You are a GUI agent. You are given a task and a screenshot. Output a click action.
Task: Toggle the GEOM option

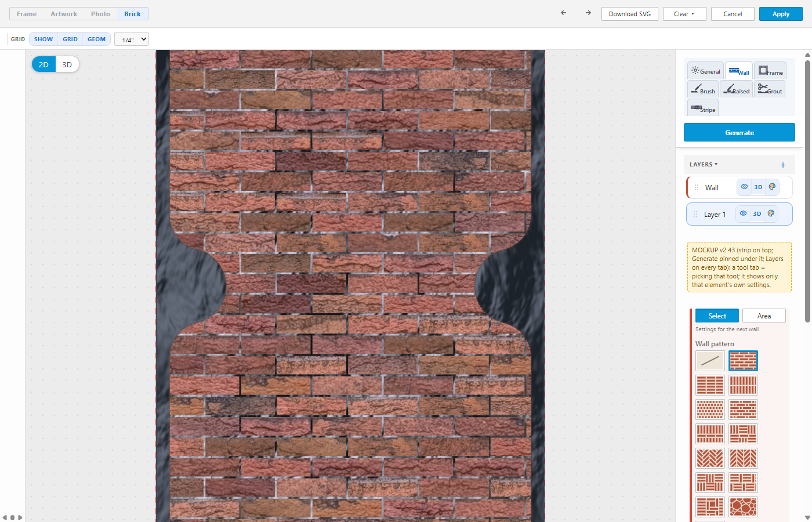(x=96, y=39)
